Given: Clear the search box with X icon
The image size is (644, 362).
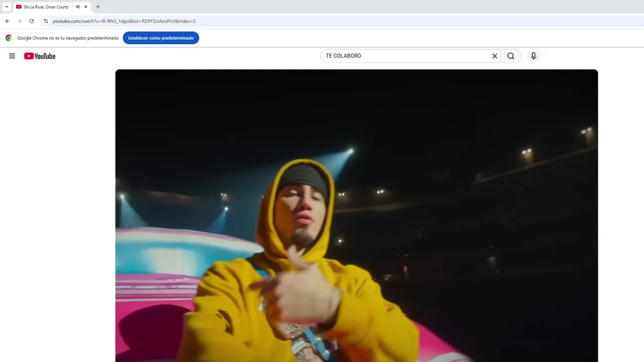Looking at the screenshot, I should tap(495, 56).
